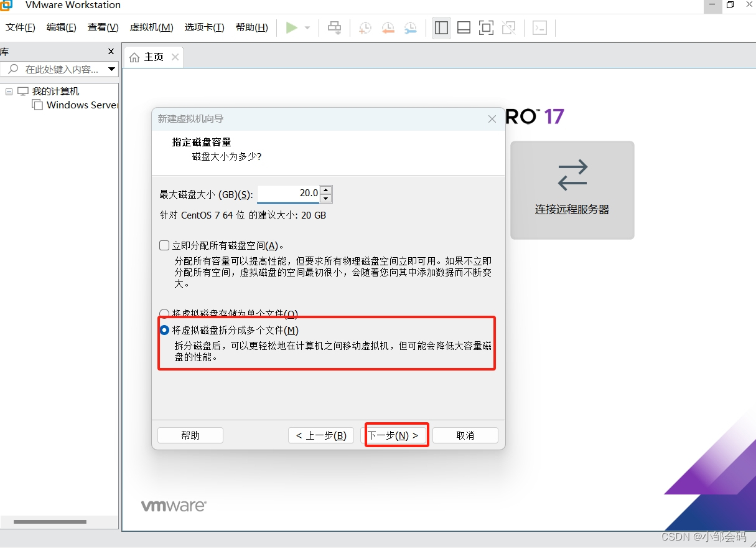Restore the VMware Workstation window
This screenshot has height=548, width=756.
point(730,5)
